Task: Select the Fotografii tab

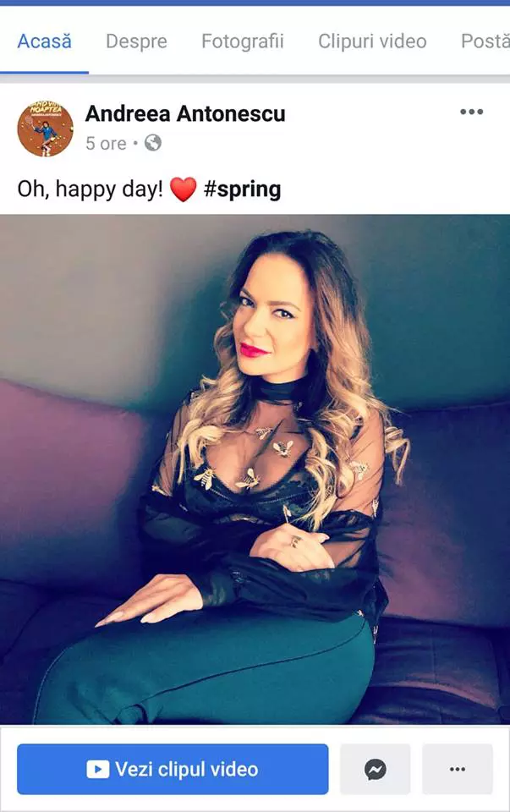Action: [243, 41]
